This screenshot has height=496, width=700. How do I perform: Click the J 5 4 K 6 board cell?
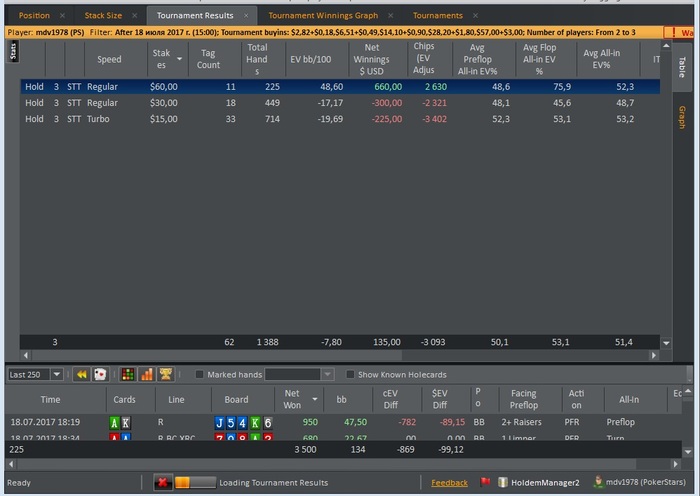coord(243,422)
